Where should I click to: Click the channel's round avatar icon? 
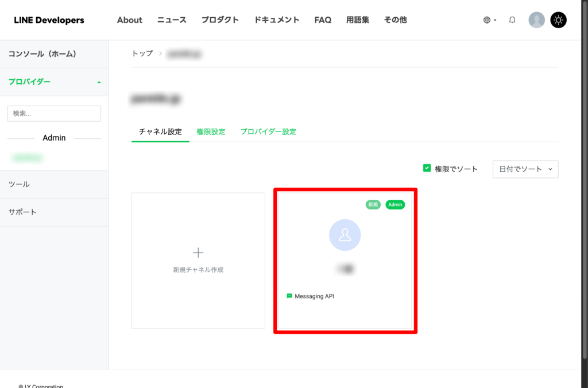345,235
